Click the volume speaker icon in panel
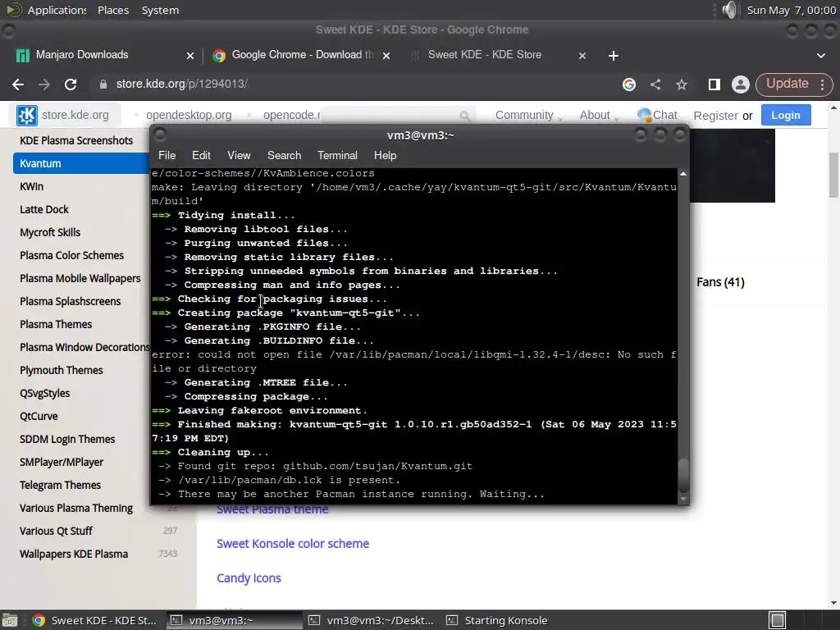This screenshot has width=840, height=630. point(729,10)
